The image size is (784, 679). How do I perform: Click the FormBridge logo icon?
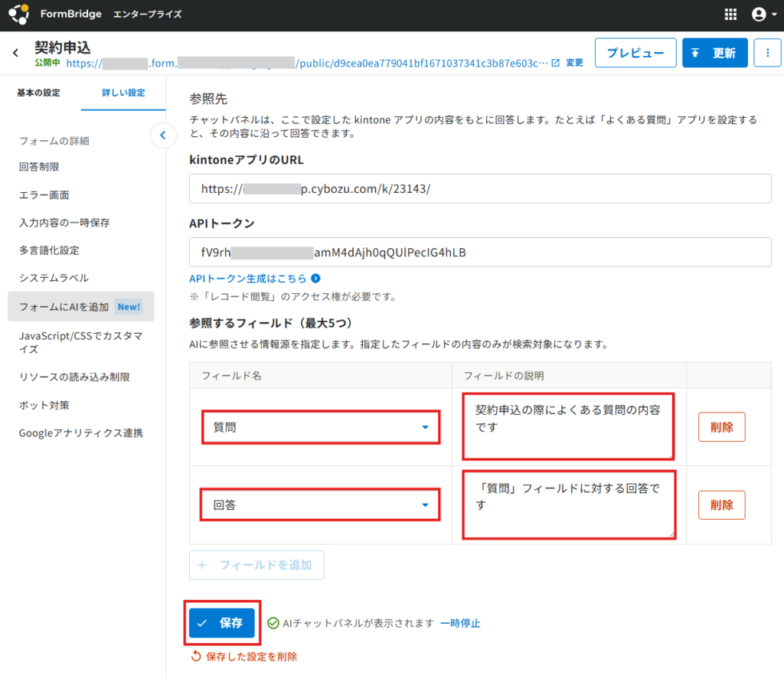click(19, 14)
